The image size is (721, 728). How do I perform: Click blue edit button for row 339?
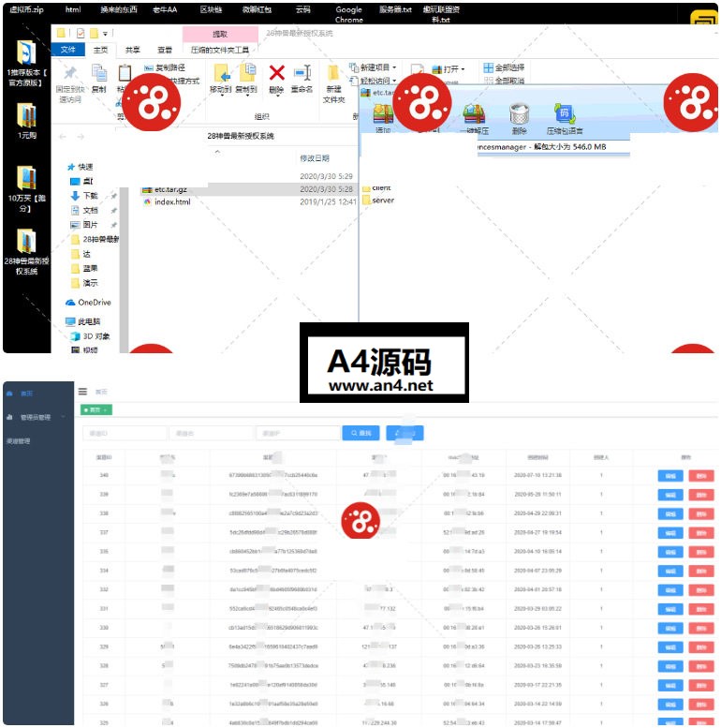pos(670,494)
